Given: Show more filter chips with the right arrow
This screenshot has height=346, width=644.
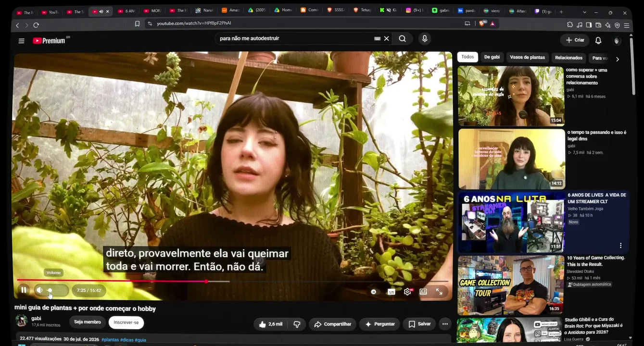Looking at the screenshot, I should [618, 59].
